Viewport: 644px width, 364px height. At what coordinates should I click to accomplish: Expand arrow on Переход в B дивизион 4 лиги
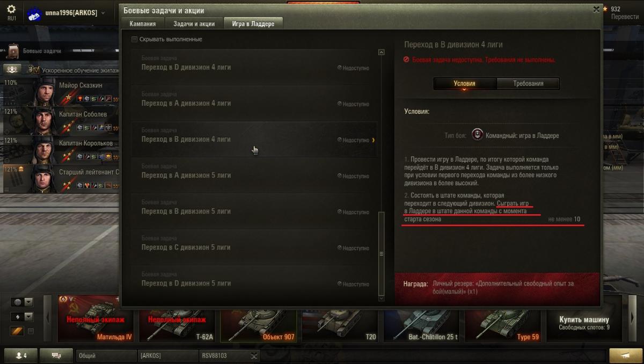pos(373,140)
